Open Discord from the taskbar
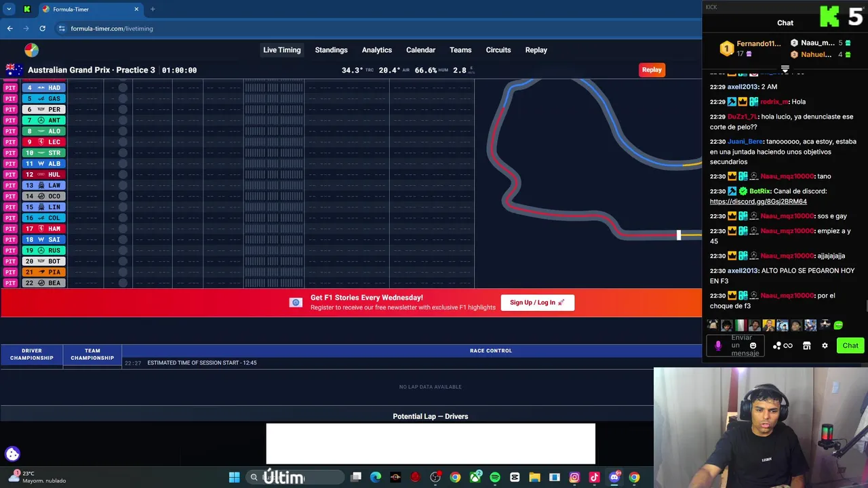 click(x=614, y=477)
